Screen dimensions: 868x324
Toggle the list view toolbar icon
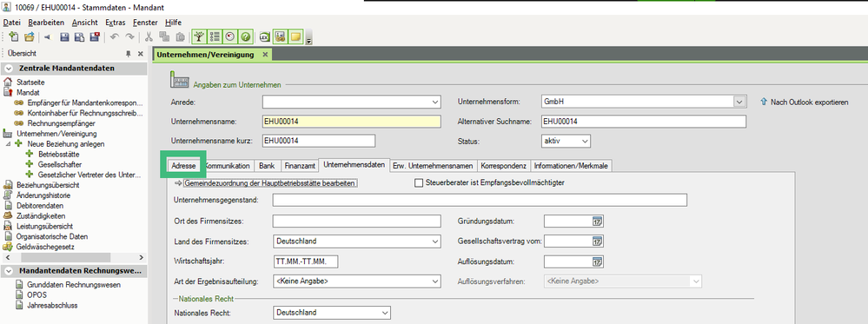[215, 37]
